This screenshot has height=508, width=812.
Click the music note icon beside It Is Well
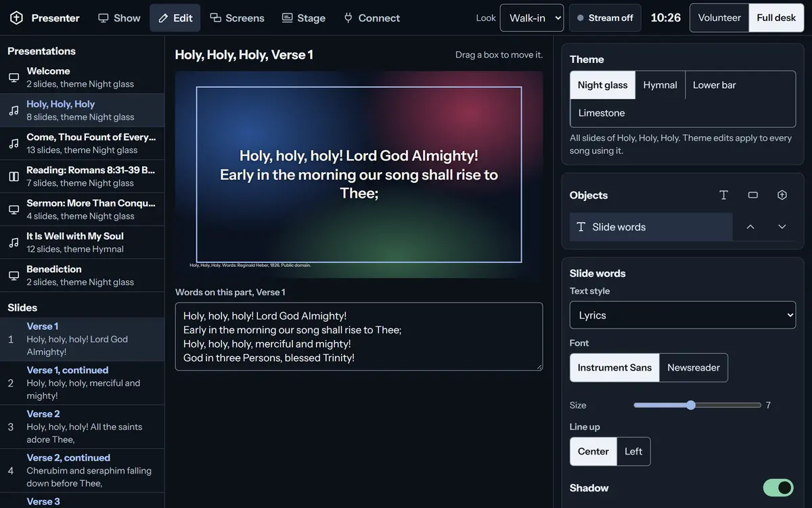point(14,242)
